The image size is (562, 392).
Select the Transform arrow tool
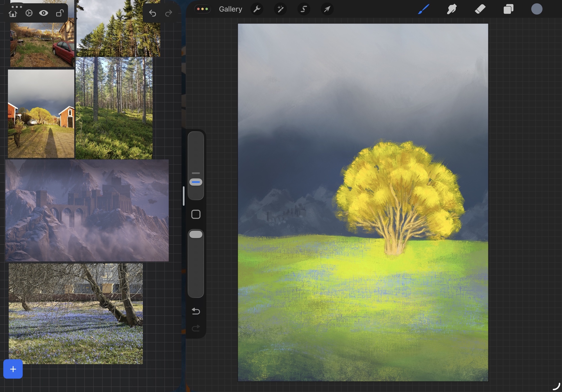(327, 9)
